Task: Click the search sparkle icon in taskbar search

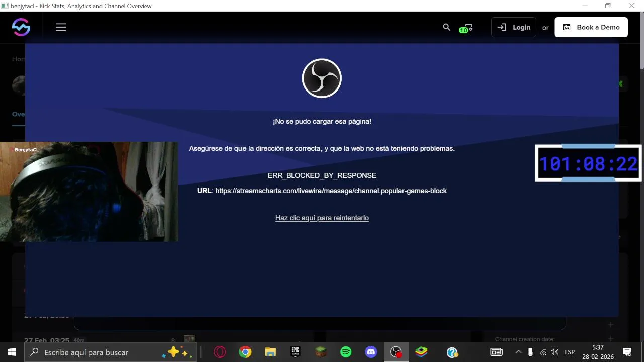Action: (176, 352)
